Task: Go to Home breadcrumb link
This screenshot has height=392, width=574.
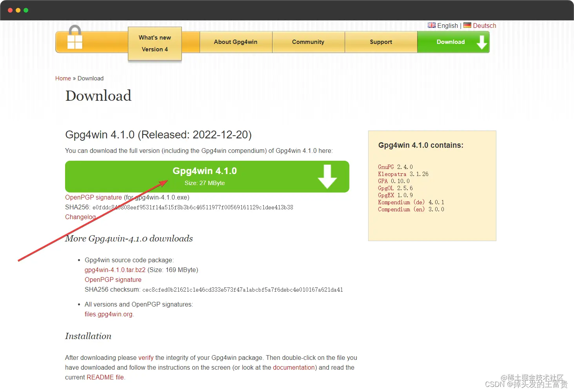Action: pos(63,78)
